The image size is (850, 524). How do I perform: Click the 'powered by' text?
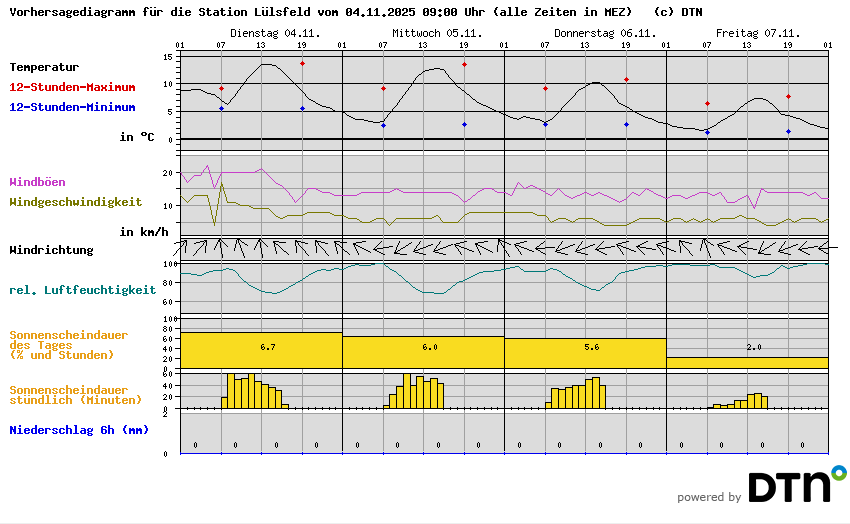pyautogui.click(x=709, y=497)
